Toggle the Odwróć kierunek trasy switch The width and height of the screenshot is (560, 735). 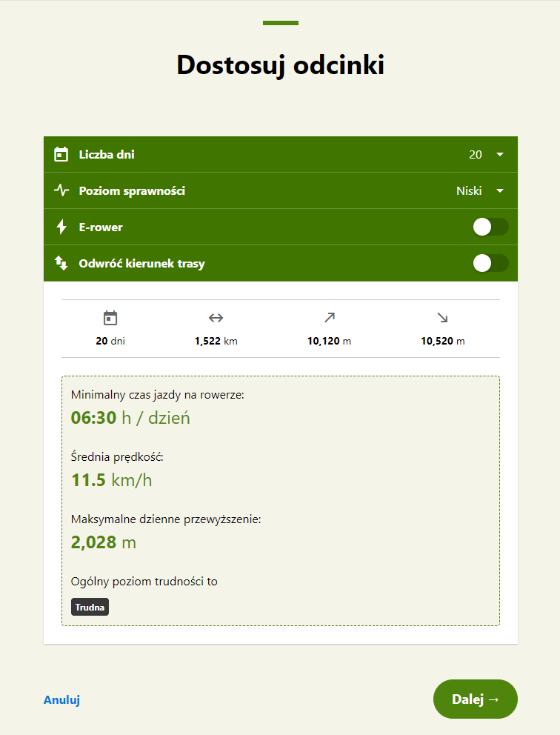490,263
